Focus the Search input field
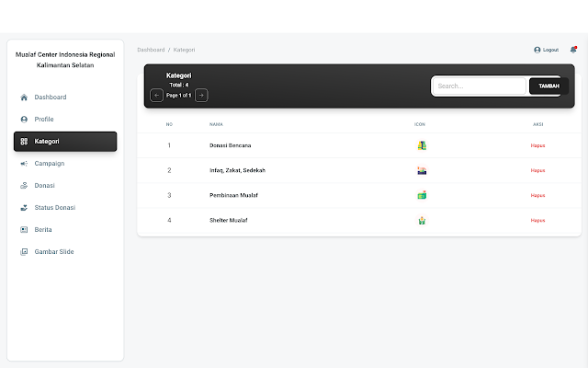 pyautogui.click(x=480, y=86)
